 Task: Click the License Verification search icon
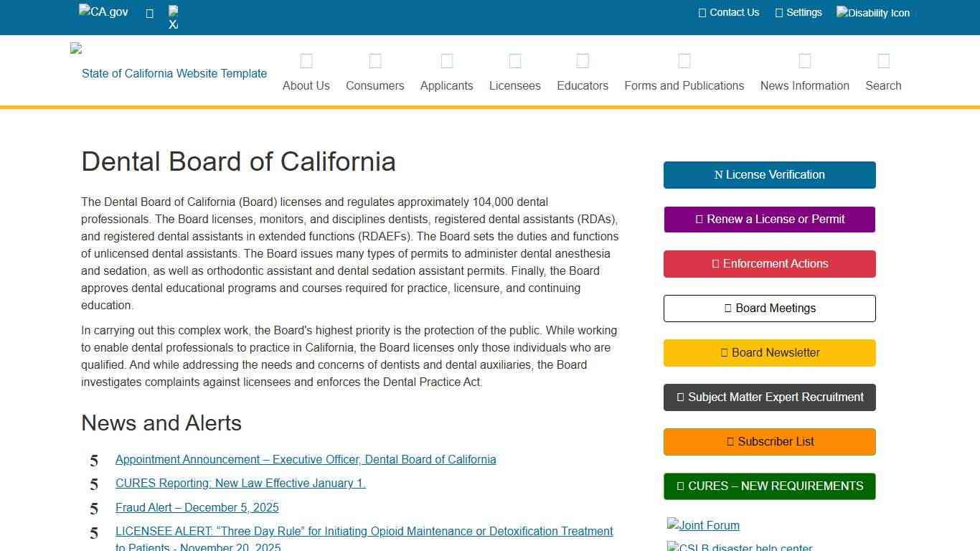coord(720,174)
